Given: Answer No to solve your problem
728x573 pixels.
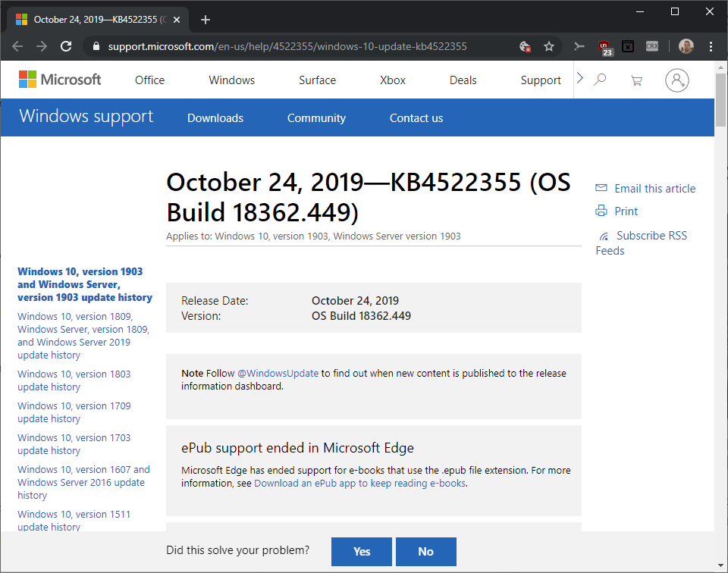Looking at the screenshot, I should point(425,551).
